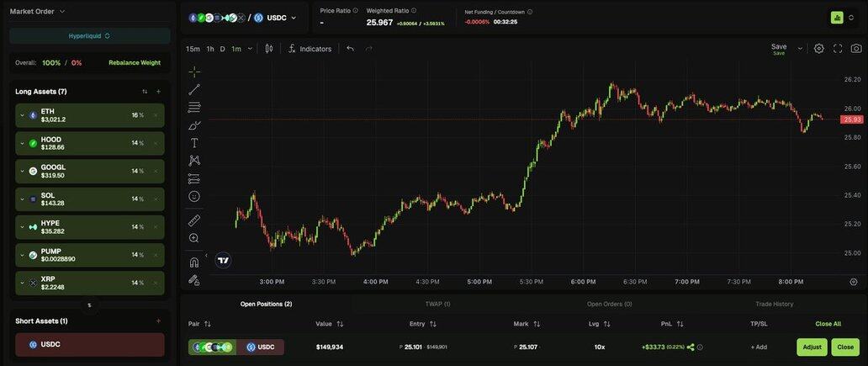Expand the 1m timeframe dropdown
The height and width of the screenshot is (366, 868).
pyautogui.click(x=250, y=49)
